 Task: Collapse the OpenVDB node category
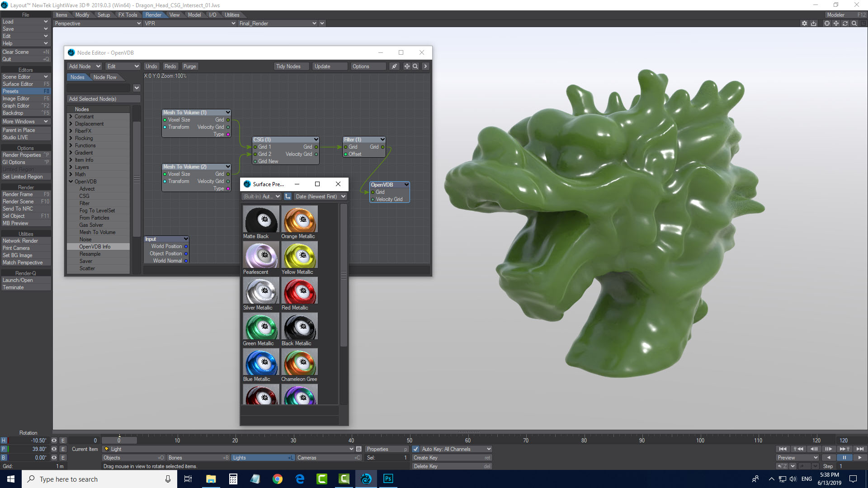[x=71, y=182]
